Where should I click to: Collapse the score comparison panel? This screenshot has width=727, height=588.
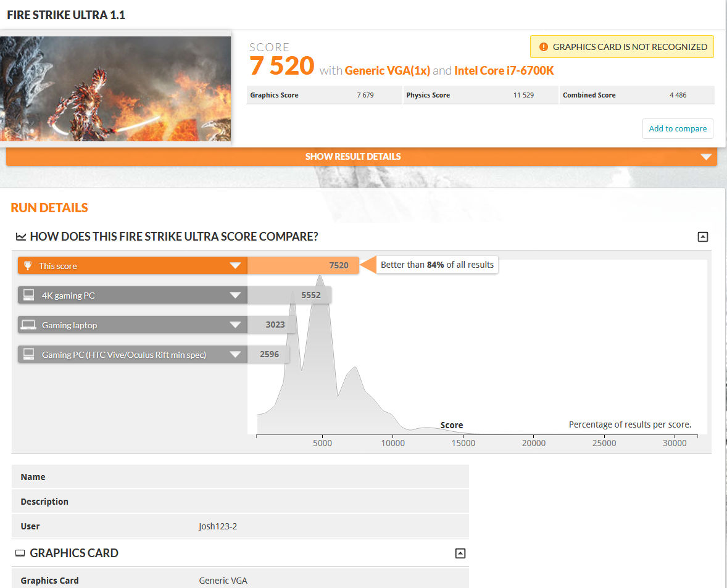pyautogui.click(x=702, y=236)
